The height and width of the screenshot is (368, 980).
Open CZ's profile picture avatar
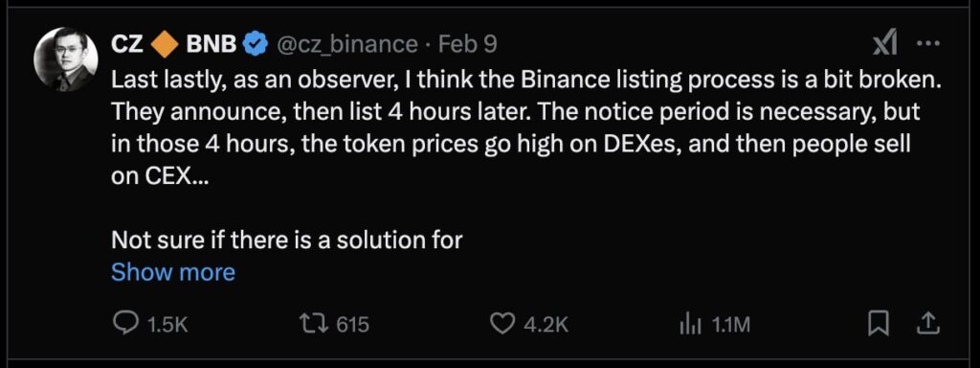tap(66, 60)
